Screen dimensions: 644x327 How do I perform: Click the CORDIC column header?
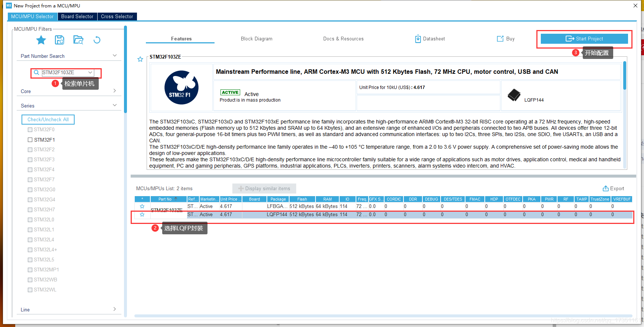394,199
